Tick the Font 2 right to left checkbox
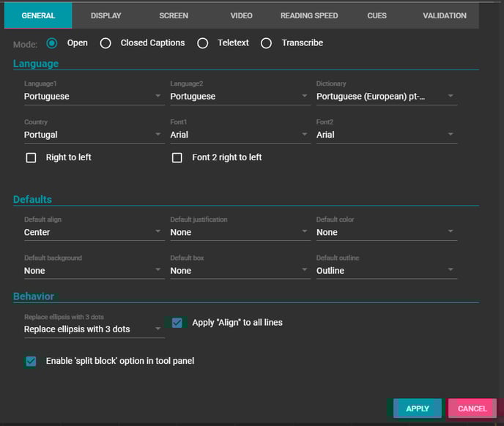 [x=177, y=157]
